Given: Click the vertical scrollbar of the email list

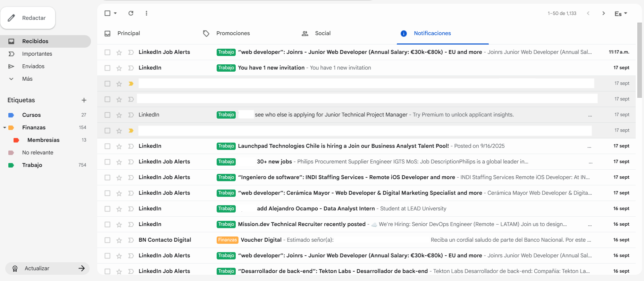Looking at the screenshot, I should tap(639, 60).
